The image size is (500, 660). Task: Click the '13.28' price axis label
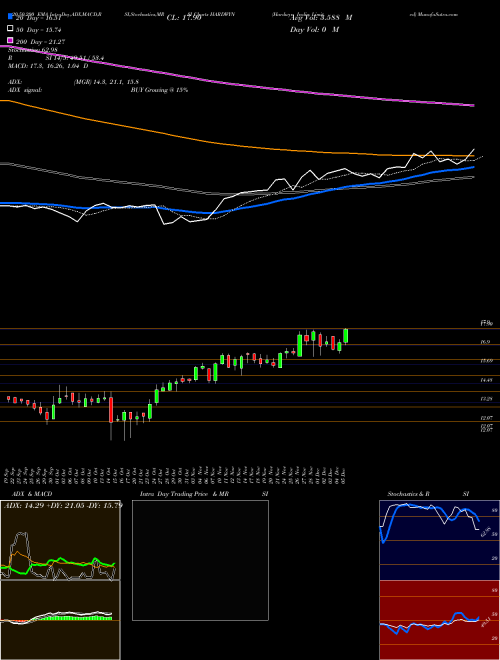click(x=487, y=399)
